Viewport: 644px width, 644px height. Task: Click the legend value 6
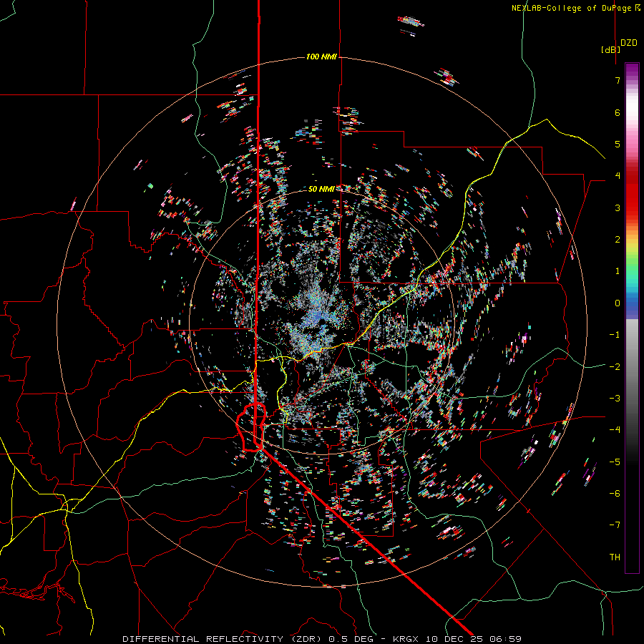(x=618, y=112)
